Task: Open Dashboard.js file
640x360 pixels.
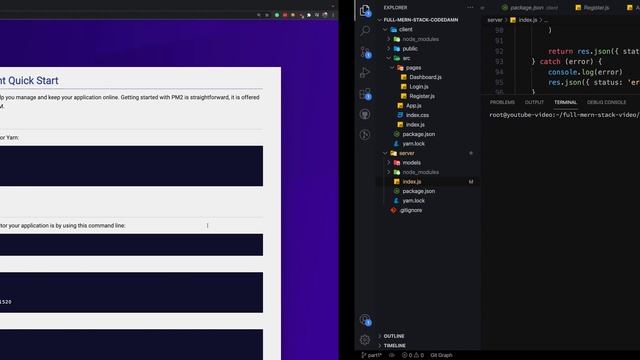Action: (x=425, y=77)
